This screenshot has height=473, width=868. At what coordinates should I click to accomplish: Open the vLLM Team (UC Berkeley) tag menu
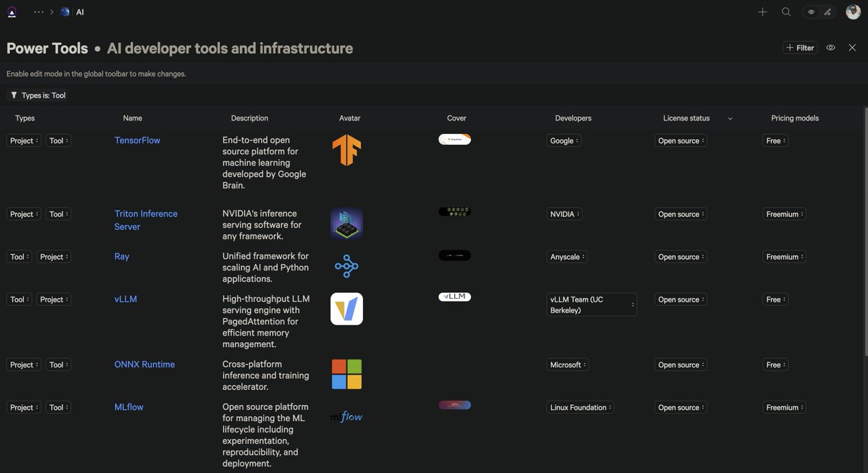click(x=592, y=304)
